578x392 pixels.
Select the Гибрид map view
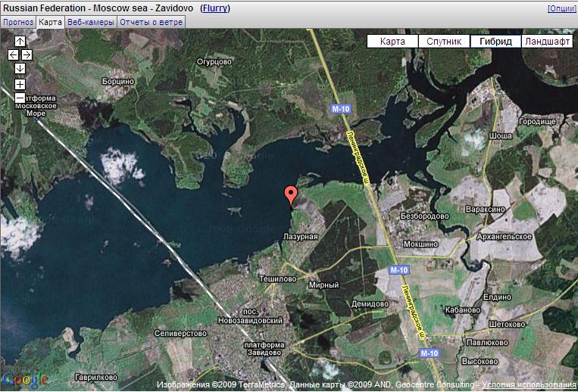coord(495,42)
